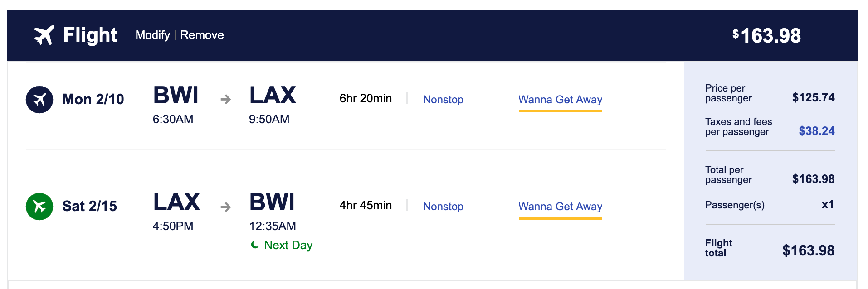Open the $38.24 taxes and fees breakdown
Viewport: 868px width, 289px height.
click(816, 131)
